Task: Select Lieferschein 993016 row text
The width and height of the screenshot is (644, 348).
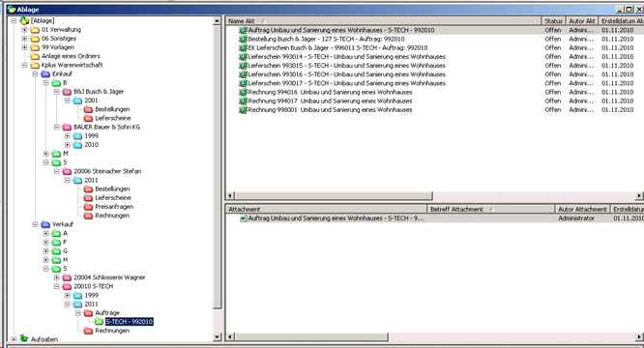Action: (346, 74)
